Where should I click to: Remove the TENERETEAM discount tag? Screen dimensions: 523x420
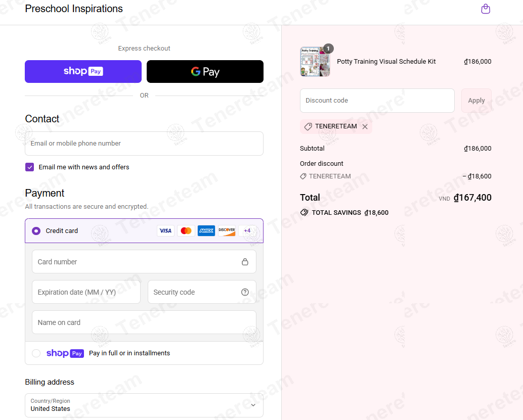365,127
